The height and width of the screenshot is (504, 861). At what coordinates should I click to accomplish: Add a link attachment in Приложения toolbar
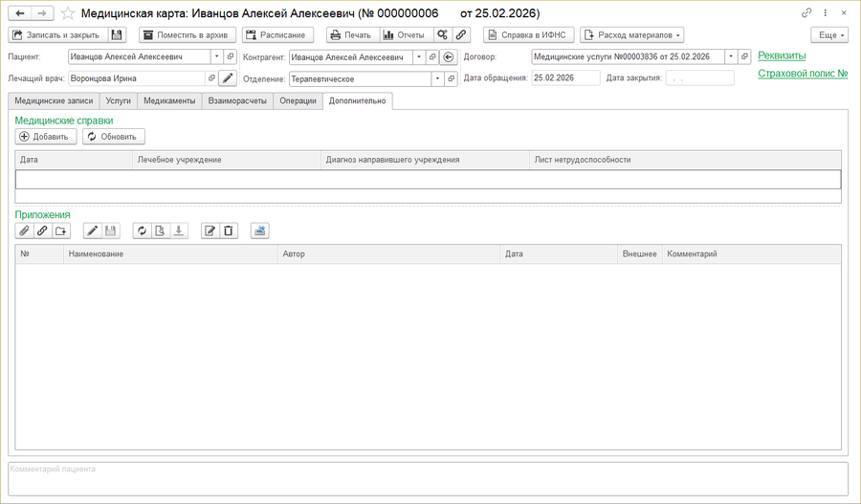[x=42, y=230]
